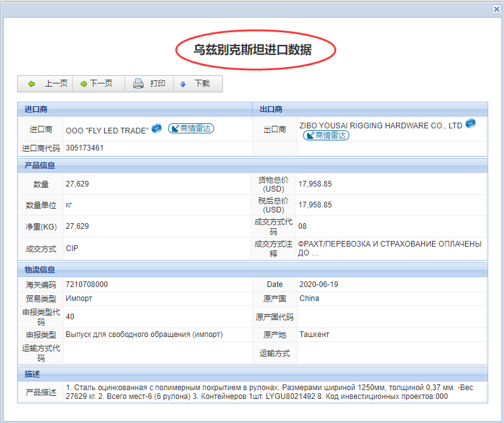This screenshot has height=423, width=504.
Task: Click the importer code 305173461
Action: pos(85,149)
